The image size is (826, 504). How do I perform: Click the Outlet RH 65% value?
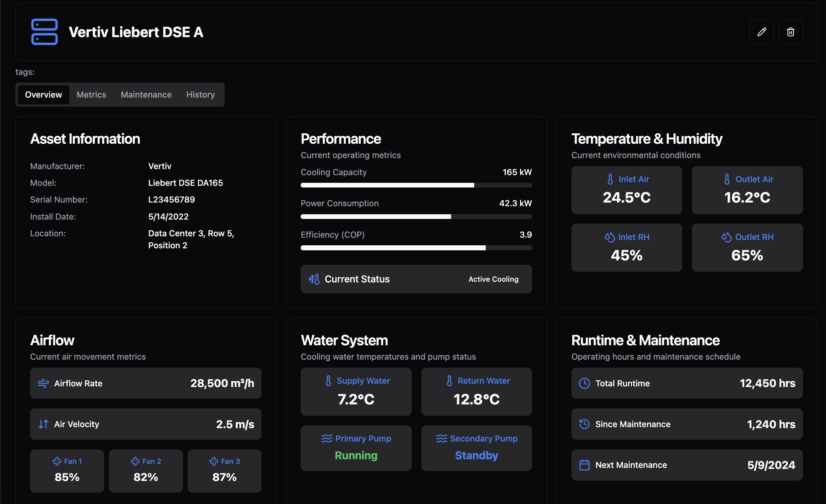[x=747, y=255]
